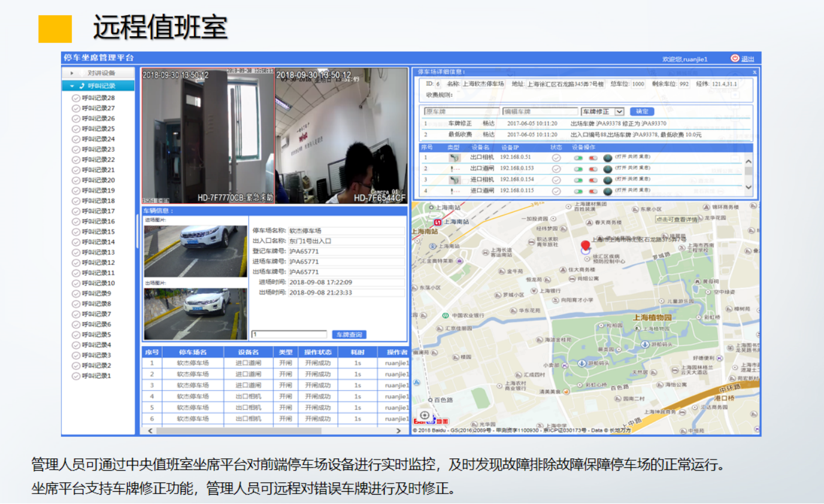824x504 pixels.
Task: Click the 上海南站 metro station icon on map
Action: pos(437,222)
